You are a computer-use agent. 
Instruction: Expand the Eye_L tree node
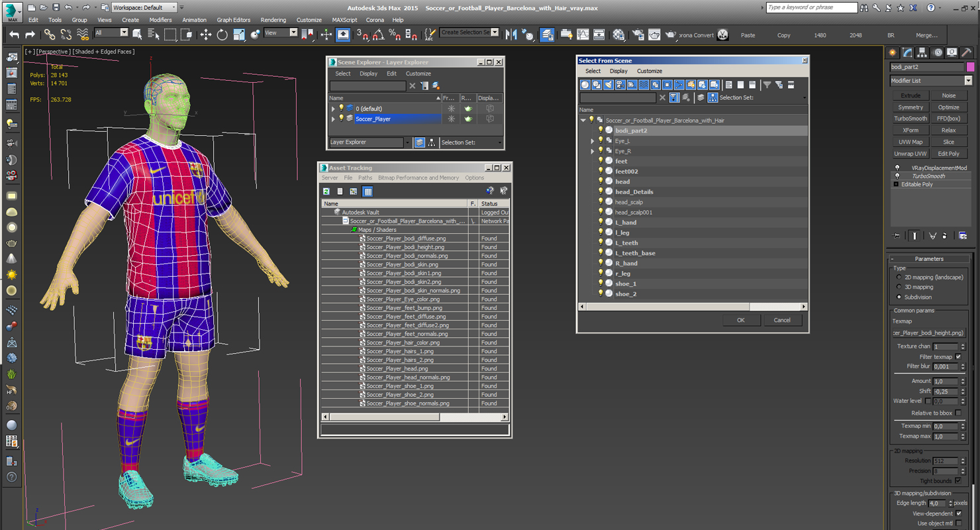(x=593, y=141)
